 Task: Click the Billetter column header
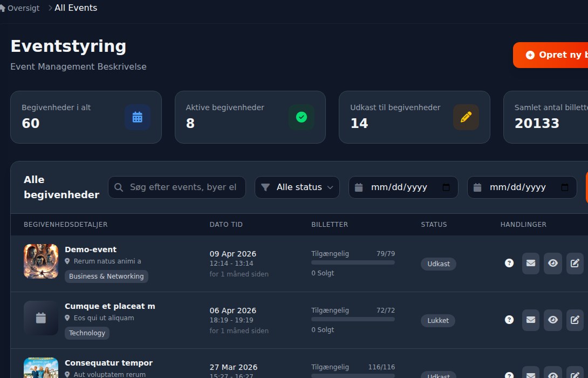[330, 225]
